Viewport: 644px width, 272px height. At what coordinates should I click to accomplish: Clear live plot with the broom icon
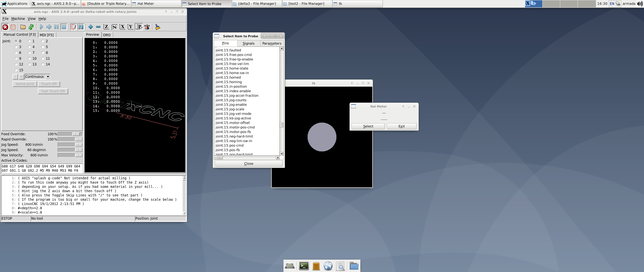pyautogui.click(x=157, y=27)
